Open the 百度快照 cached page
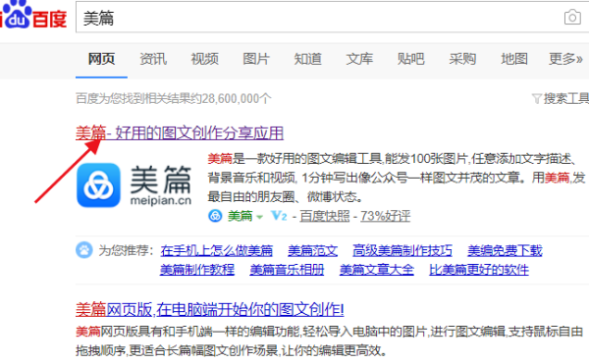Image resolution: width=589 pixels, height=364 pixels. 325,216
